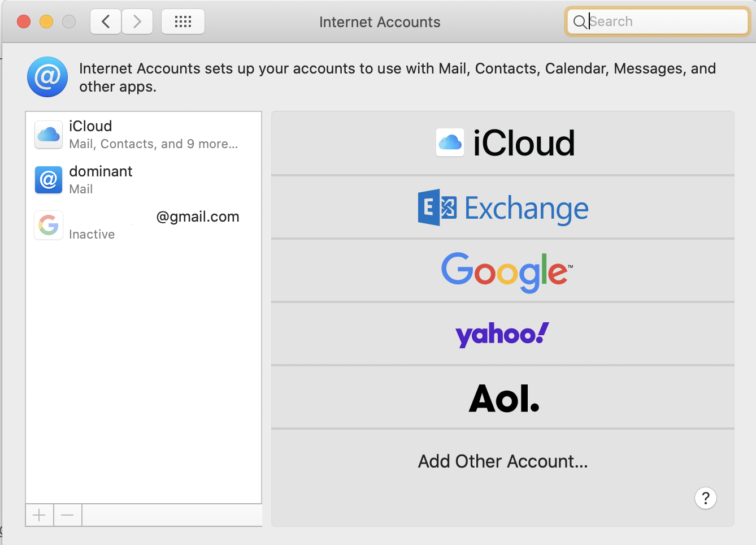Click the Google G icon in account list

(49, 225)
